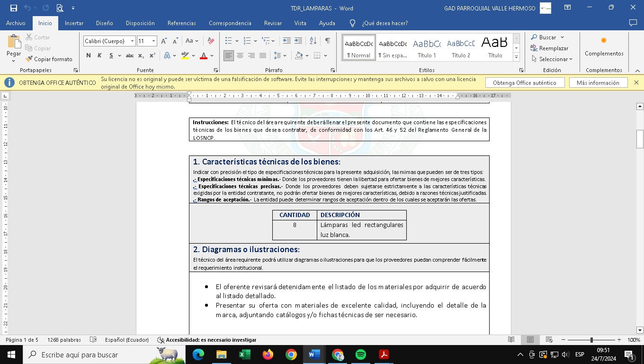Open Excel from the Windows taskbar
The width and height of the screenshot is (644, 364).
click(245, 355)
